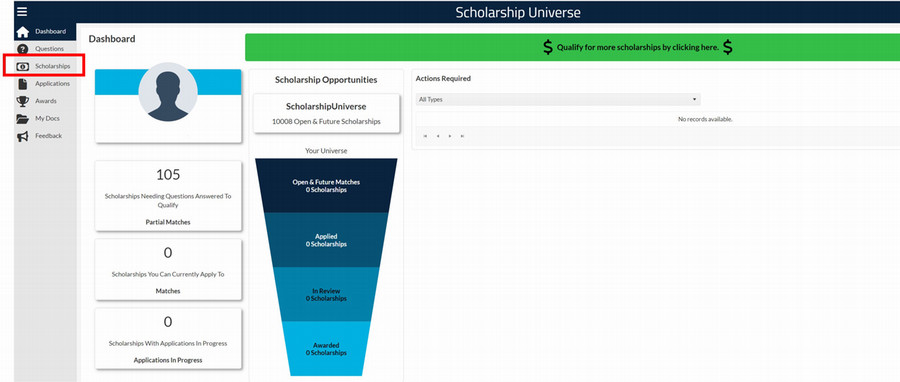
Task: Click the green Qualify for more scholarships banner
Action: click(x=572, y=47)
